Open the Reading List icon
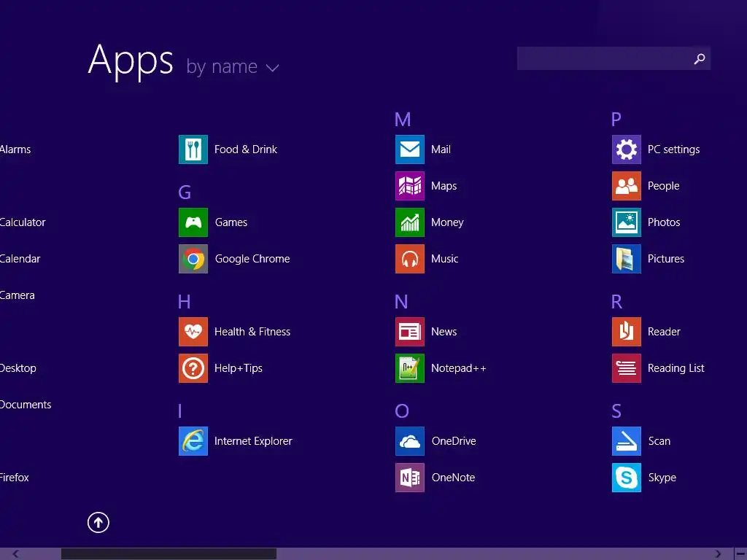747x560 pixels. pos(627,368)
